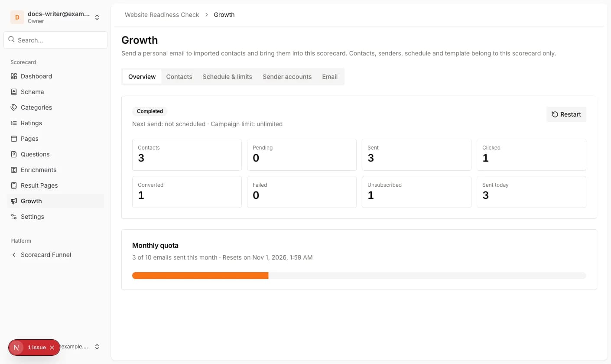The height and width of the screenshot is (364, 611).
Task: Switch to the Email tab
Action: pyautogui.click(x=330, y=77)
